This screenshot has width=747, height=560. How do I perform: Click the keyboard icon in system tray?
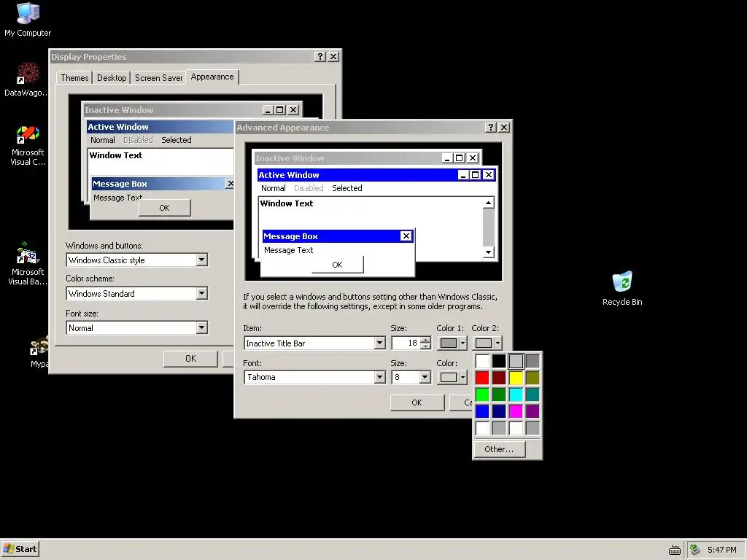pyautogui.click(x=675, y=550)
